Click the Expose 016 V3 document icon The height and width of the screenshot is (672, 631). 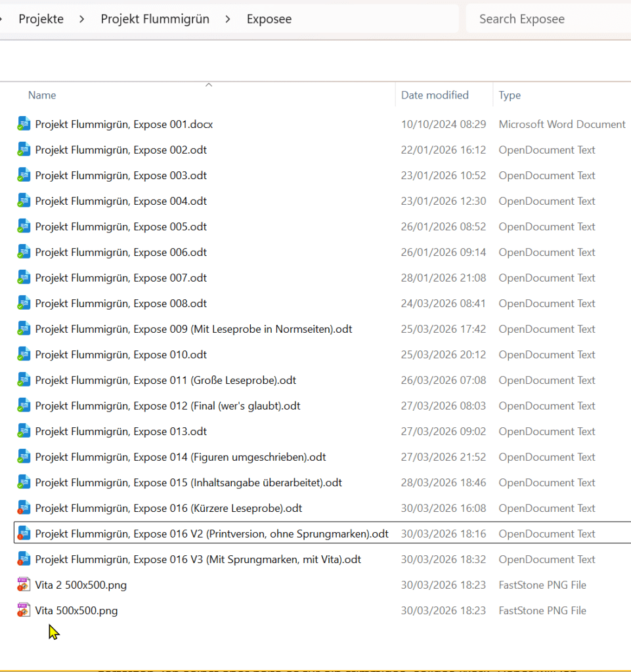(24, 559)
